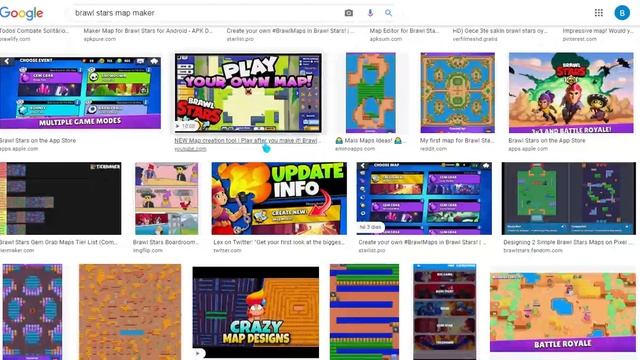Click the Lex on Twitter result title
This screenshot has height=360, width=640.
coord(279,242)
